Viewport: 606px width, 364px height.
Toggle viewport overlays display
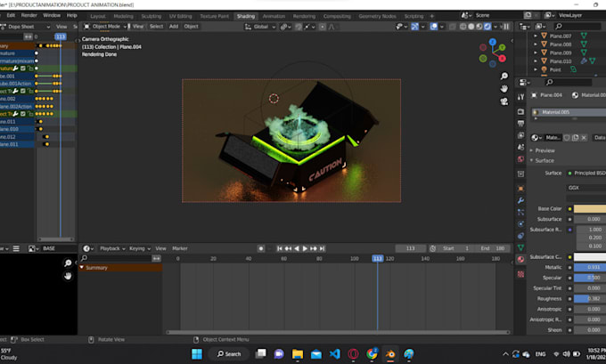point(434,27)
